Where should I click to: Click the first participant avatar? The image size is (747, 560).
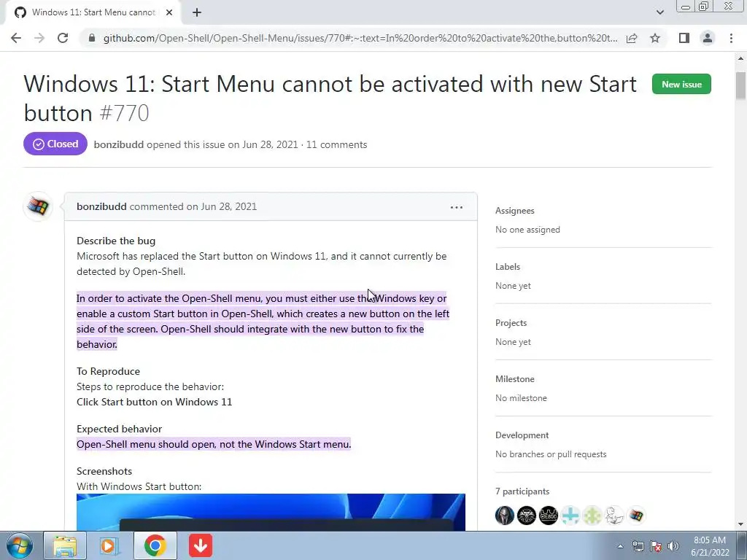[505, 516]
